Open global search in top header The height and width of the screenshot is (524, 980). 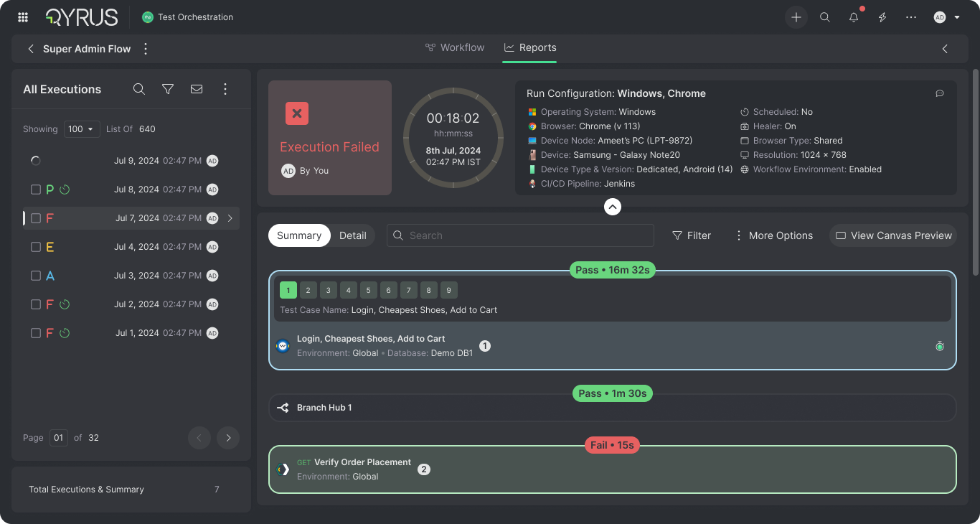[x=825, y=17]
